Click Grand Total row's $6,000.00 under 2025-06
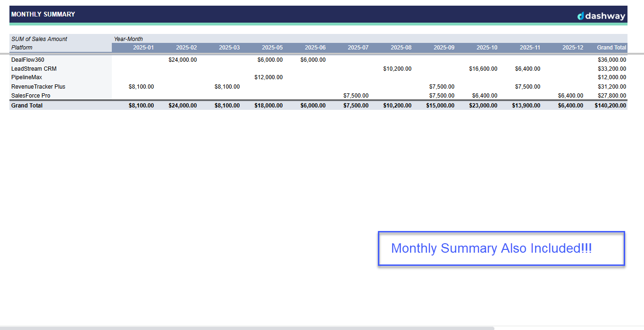Screen dimensions: 644x330 click(x=313, y=106)
